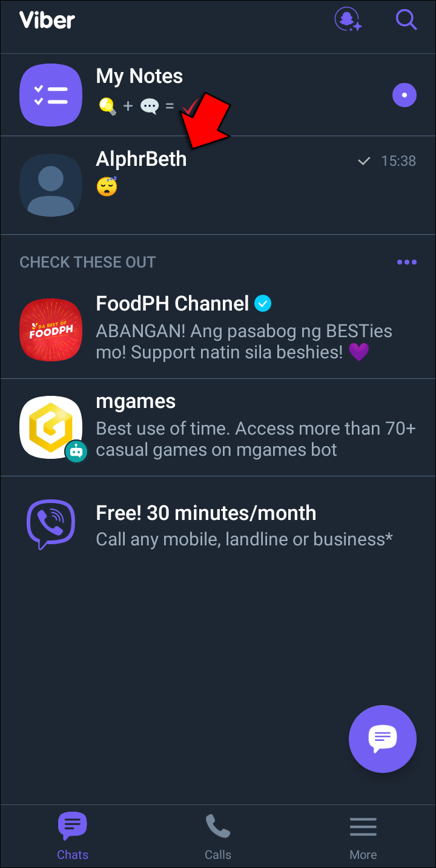Tap the My Notes unread indicator dot
This screenshot has width=436, height=868.
point(404,95)
